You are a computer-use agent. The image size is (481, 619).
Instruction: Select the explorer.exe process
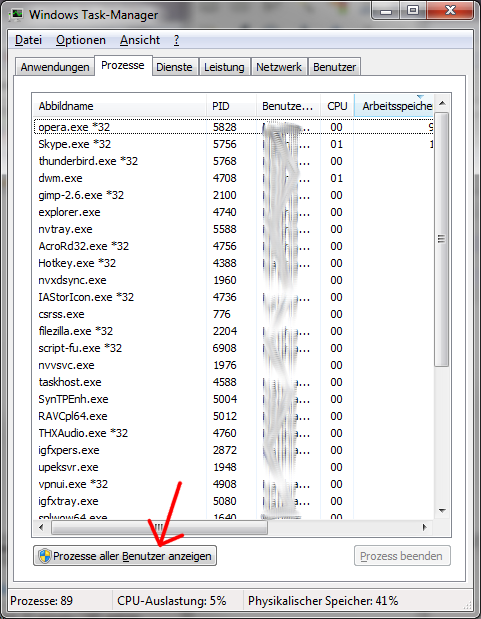point(233,212)
